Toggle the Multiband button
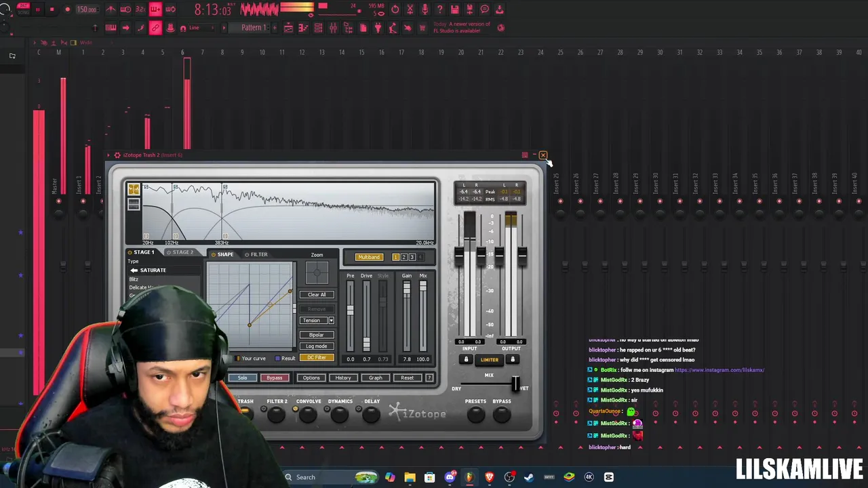Viewport: 868px width, 488px height. (x=369, y=257)
